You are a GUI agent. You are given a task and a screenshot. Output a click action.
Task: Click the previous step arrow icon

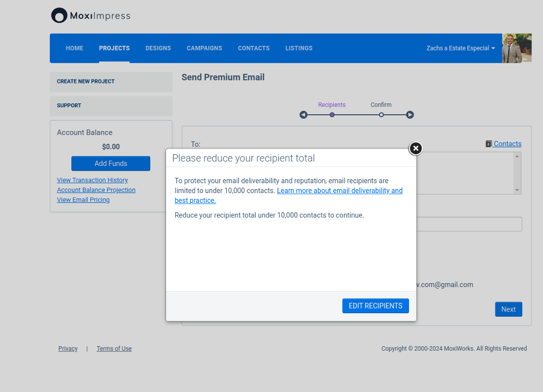tap(303, 115)
